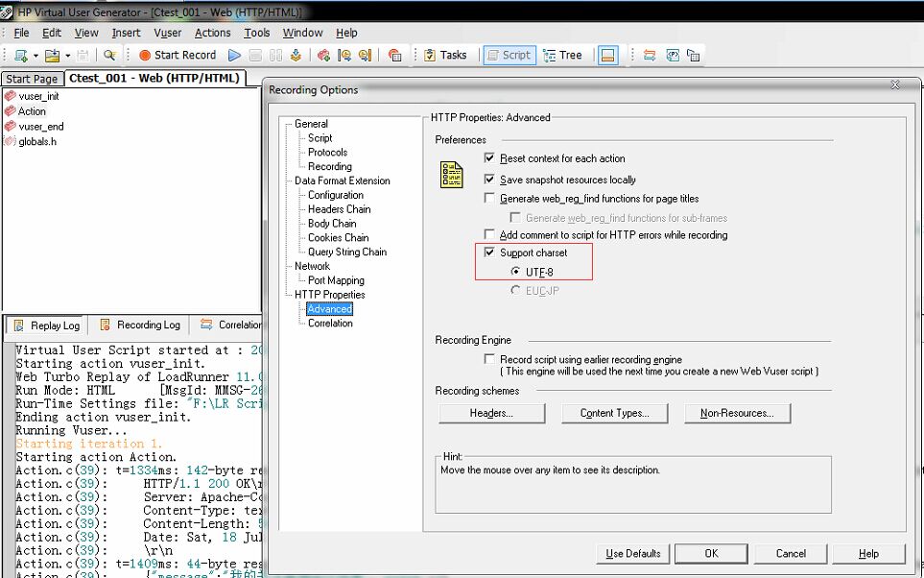Viewport: 924px width, 578px height.
Task: Toggle the Support charset checkbox
Action: (489, 253)
